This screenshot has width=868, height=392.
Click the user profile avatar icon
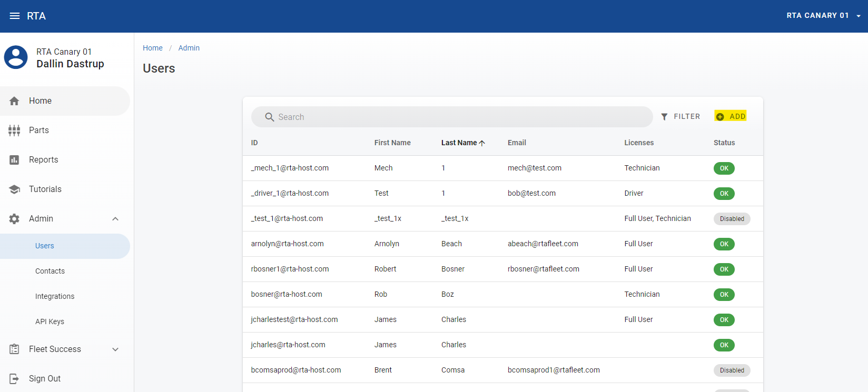[x=16, y=57]
